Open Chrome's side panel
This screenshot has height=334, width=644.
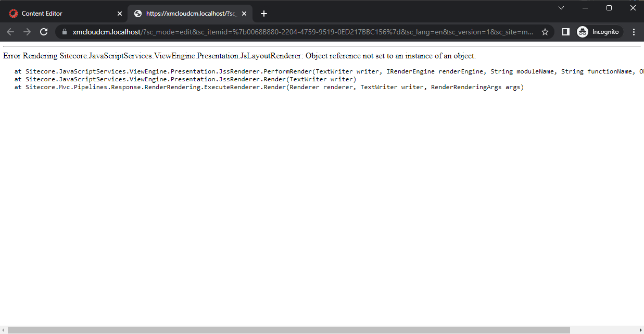(565, 32)
